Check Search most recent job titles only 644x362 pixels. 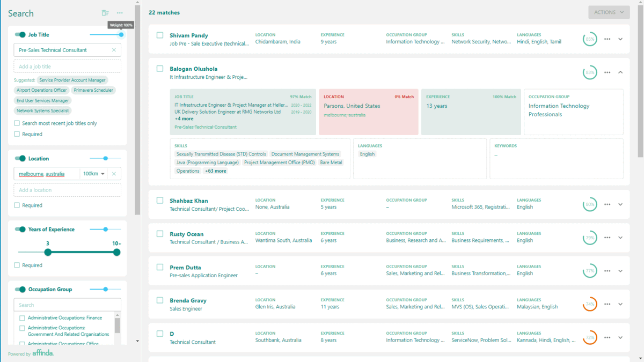pos(17,123)
